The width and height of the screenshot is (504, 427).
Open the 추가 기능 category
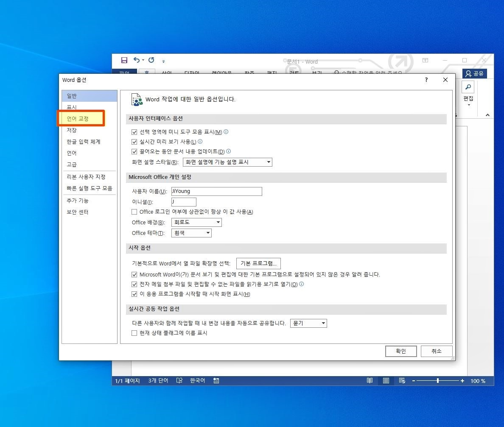(90, 201)
